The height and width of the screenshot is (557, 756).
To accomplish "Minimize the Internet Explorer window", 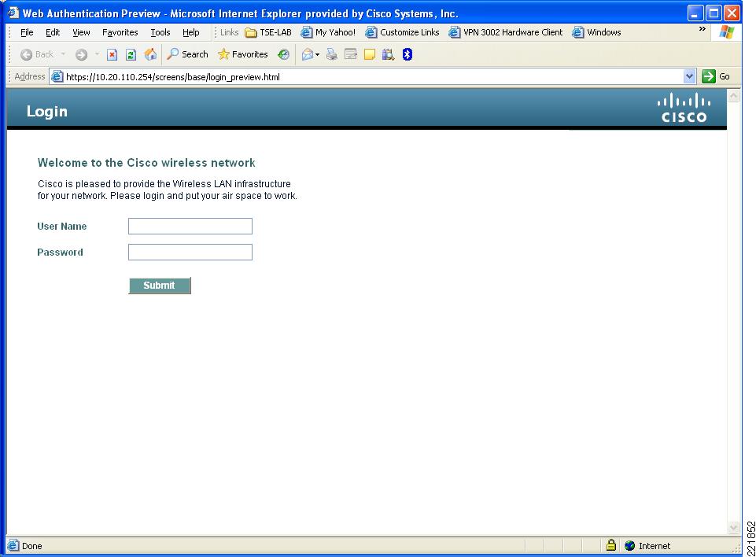I will click(695, 13).
